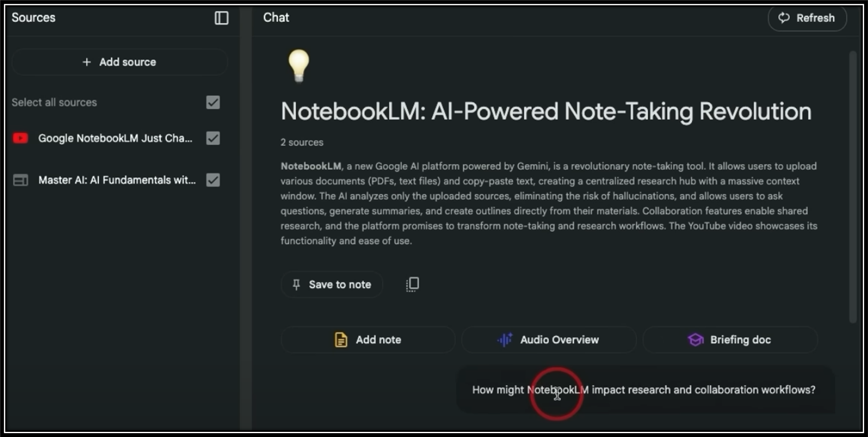Uncheck the Master AI: AI Fundamentals source
This screenshot has height=437, width=868.
[x=213, y=180]
